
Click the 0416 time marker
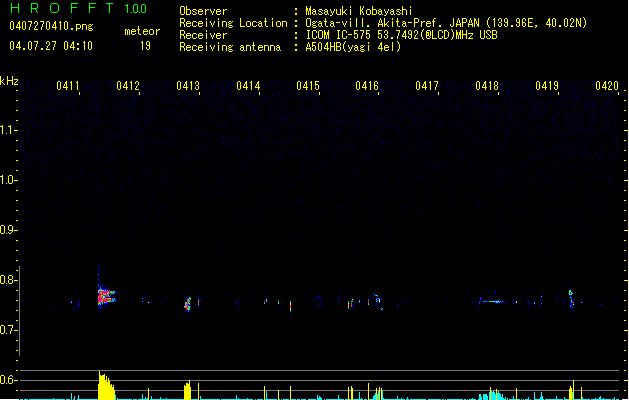click(367, 86)
